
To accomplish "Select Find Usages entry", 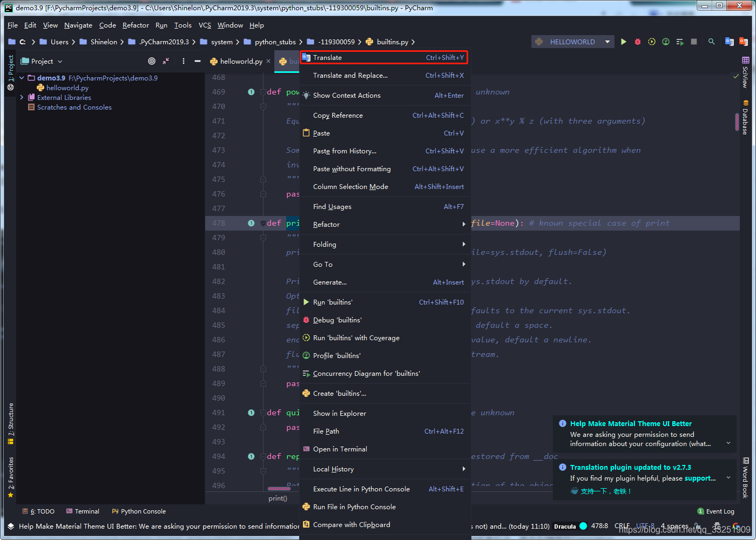I will (x=386, y=206).
